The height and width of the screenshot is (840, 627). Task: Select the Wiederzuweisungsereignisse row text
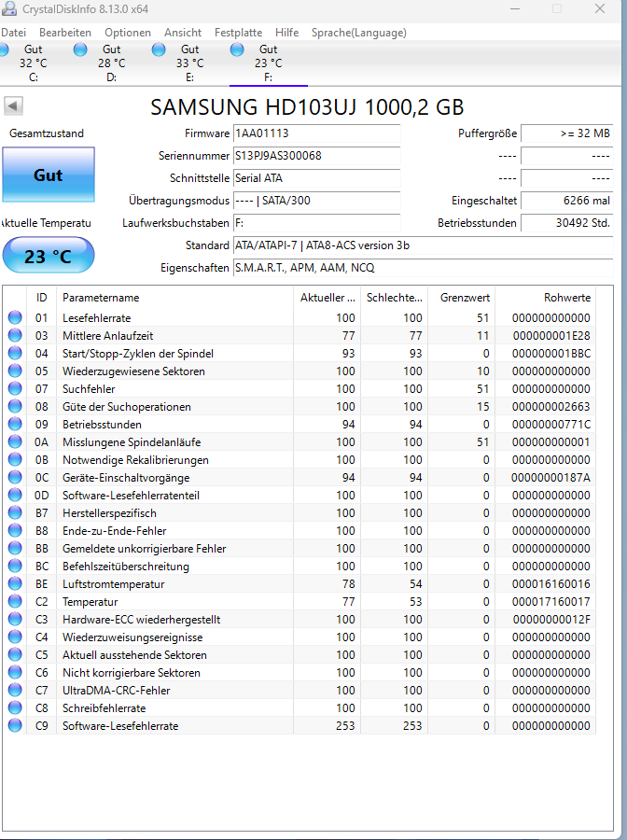point(132,637)
